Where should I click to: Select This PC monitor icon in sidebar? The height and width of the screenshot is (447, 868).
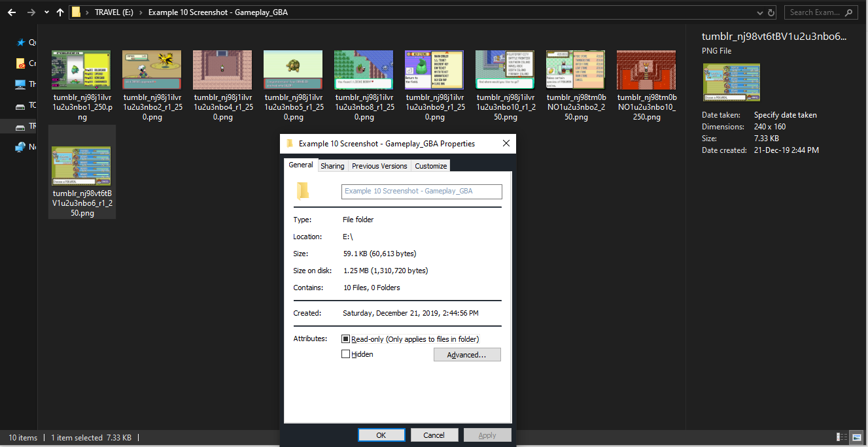20,84
